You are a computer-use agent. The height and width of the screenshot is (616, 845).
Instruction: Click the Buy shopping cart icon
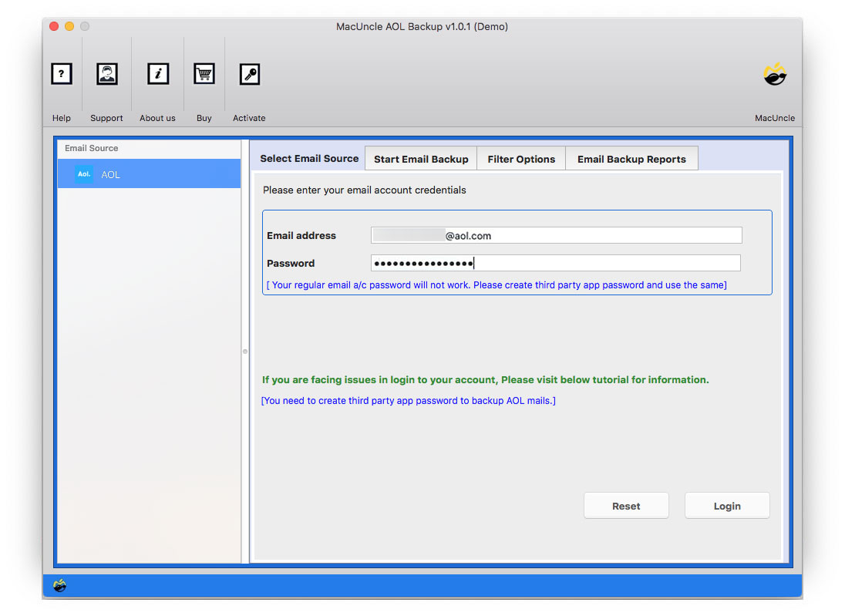[204, 74]
